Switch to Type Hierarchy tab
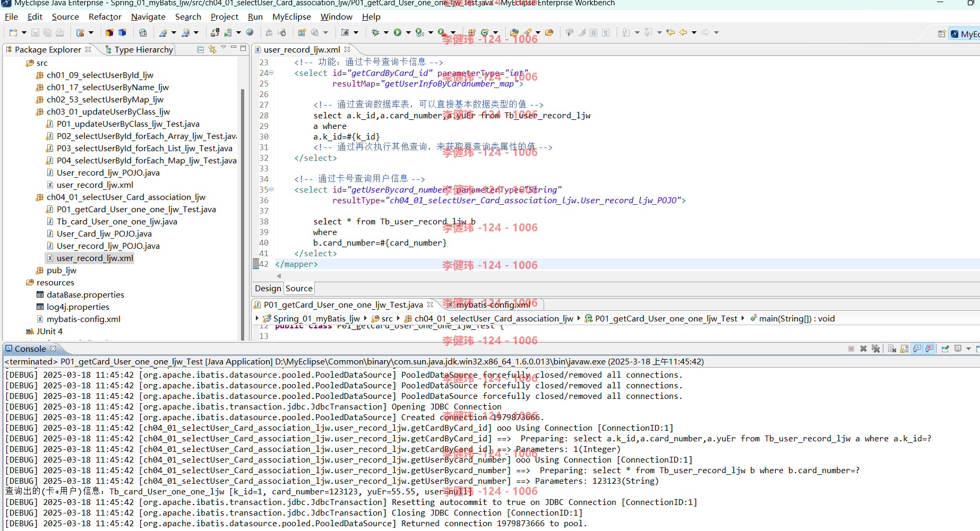The height and width of the screenshot is (531, 980). pyautogui.click(x=139, y=49)
